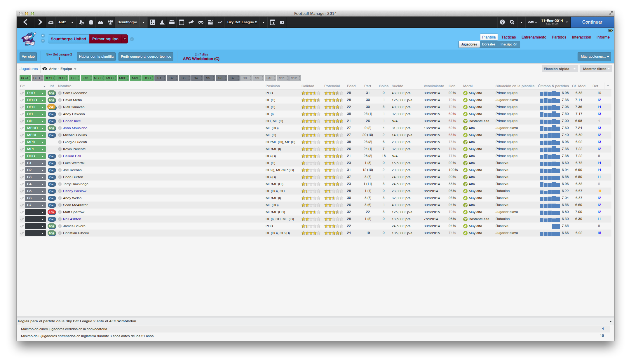The height and width of the screenshot is (364, 631).
Task: Open the league fixtures calendar icon
Action: 273,22
